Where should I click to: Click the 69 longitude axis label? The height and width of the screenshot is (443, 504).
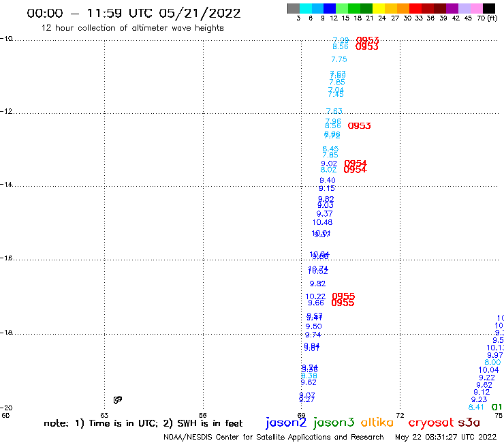point(301,415)
